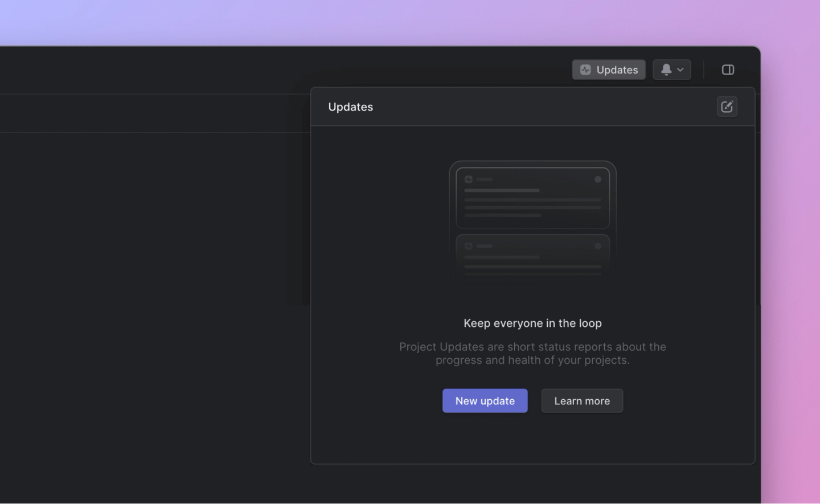Click the New update button
Viewport: 820px width, 504px height.
[485, 401]
